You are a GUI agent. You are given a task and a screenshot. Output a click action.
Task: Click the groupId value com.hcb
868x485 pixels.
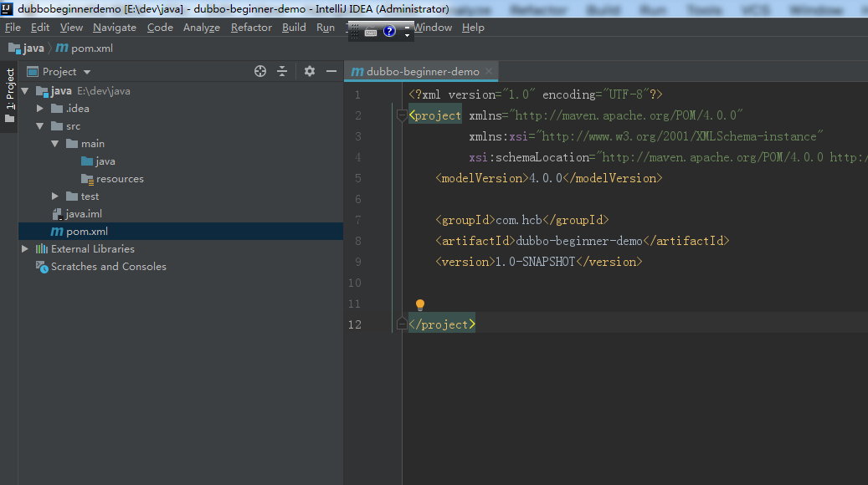(519, 220)
